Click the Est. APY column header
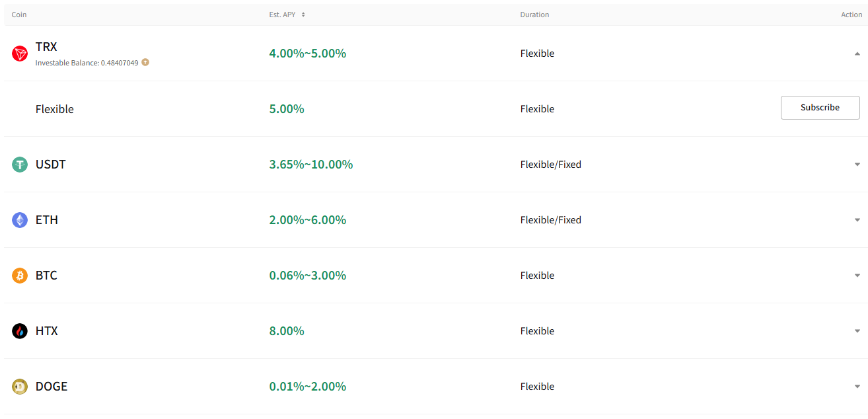The image size is (868, 419). point(283,15)
